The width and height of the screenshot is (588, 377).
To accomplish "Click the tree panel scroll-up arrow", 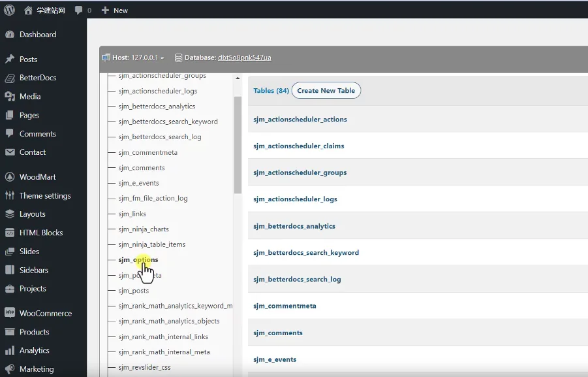I will click(238, 78).
